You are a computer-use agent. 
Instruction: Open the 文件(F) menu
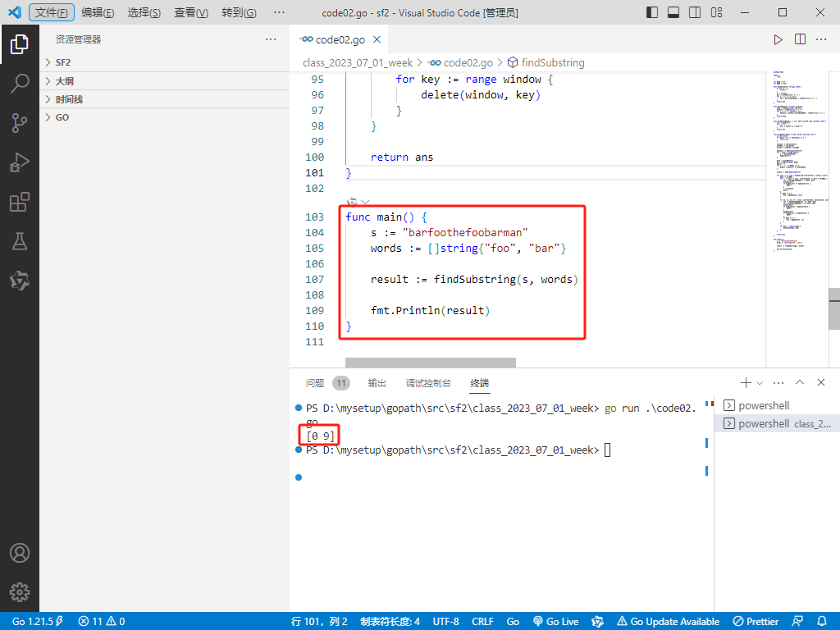click(52, 12)
